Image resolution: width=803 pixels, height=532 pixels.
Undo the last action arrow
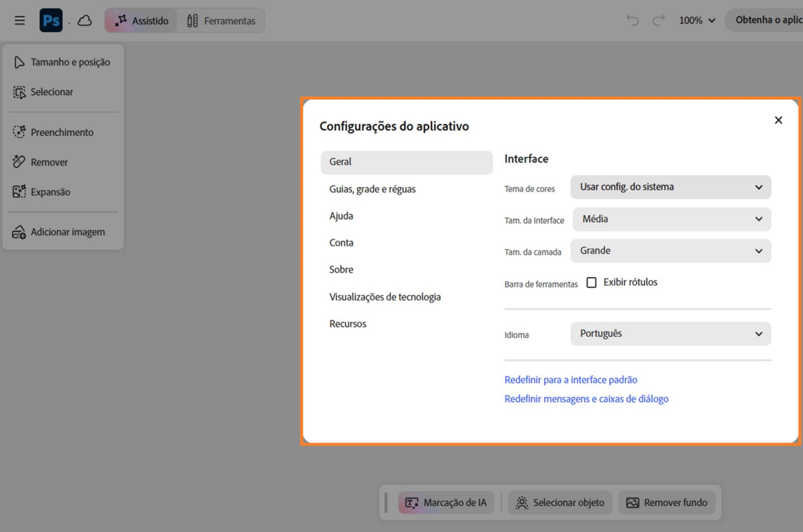point(632,20)
